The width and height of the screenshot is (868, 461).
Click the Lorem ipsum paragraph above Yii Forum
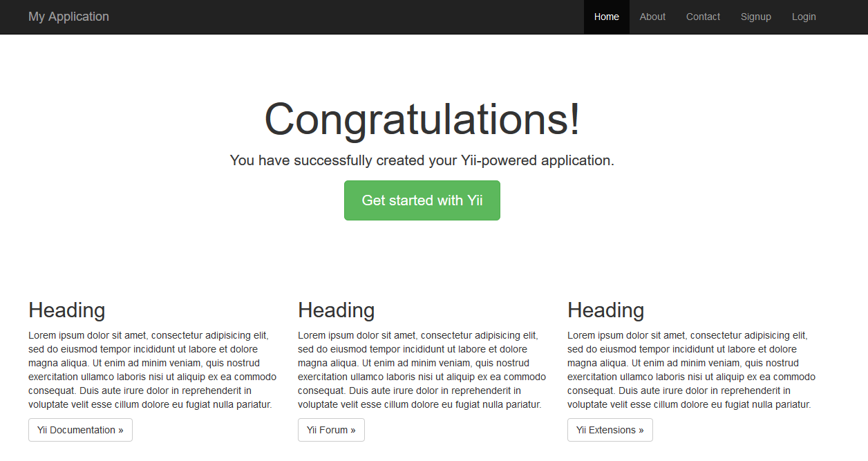point(422,370)
